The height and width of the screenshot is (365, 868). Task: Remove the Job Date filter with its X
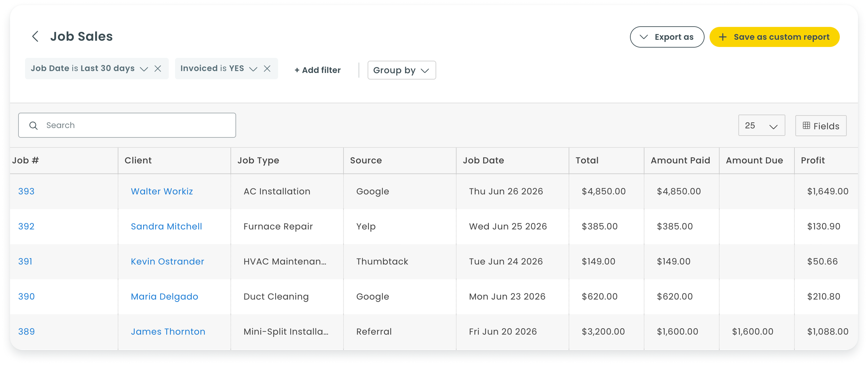pos(158,69)
